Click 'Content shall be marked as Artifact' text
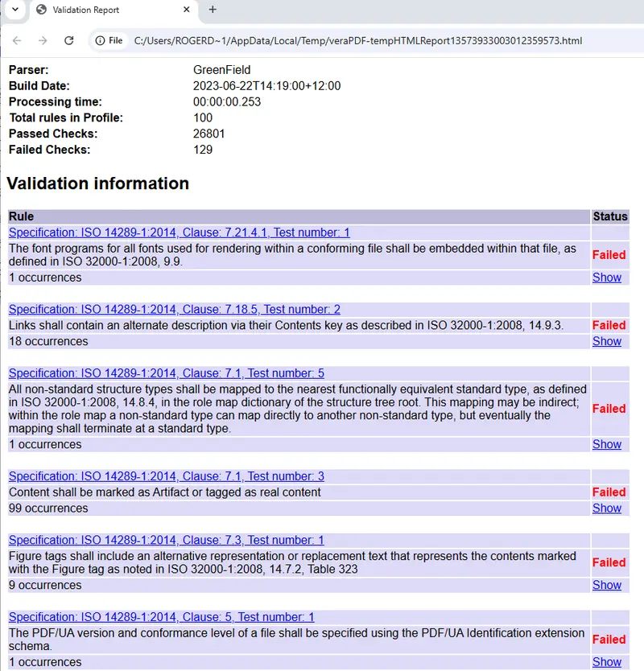Image resolution: width=644 pixels, height=671 pixels. point(165,492)
